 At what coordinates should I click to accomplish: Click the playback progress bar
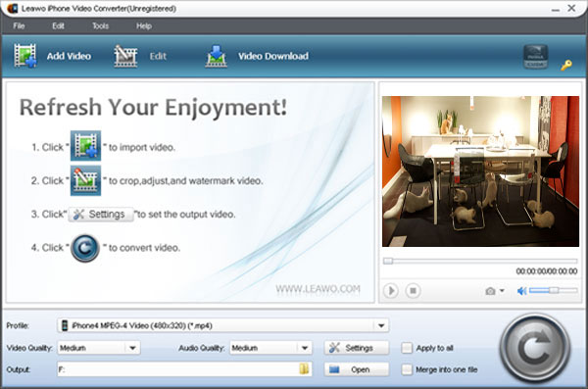480,261
